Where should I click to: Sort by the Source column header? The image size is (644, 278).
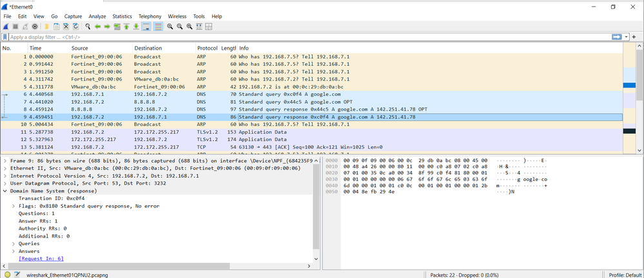coord(100,48)
